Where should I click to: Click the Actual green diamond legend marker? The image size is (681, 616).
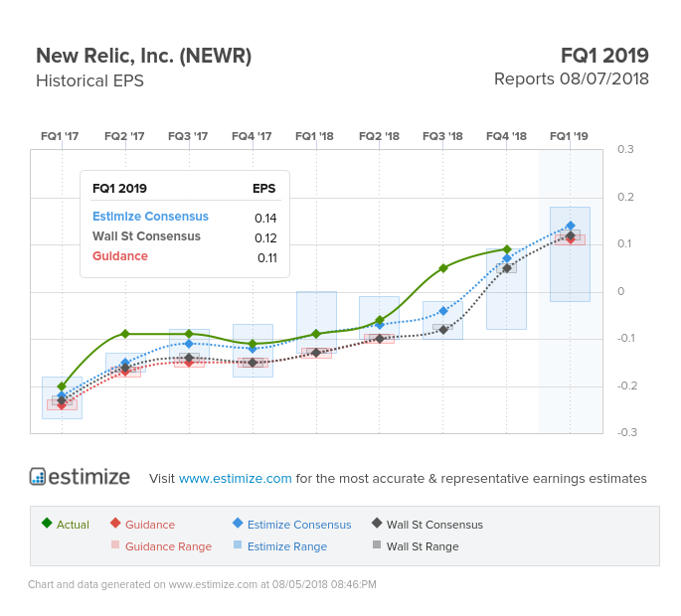coord(47,523)
